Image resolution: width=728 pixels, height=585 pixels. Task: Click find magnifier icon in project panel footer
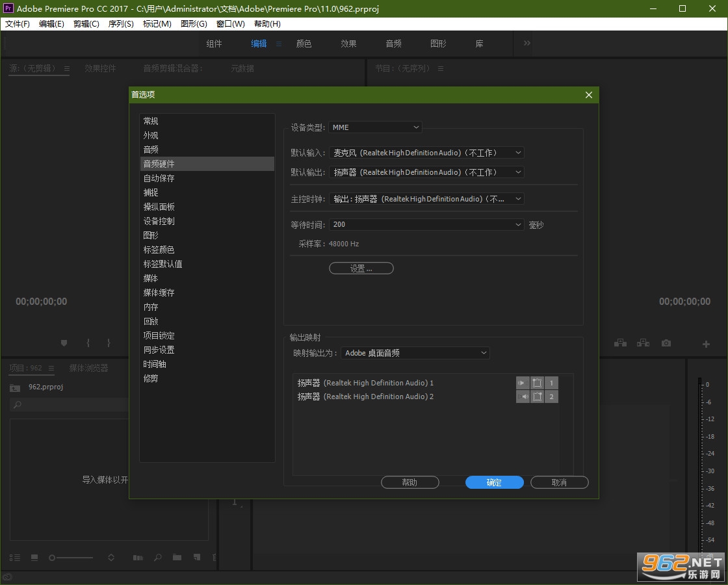click(158, 557)
